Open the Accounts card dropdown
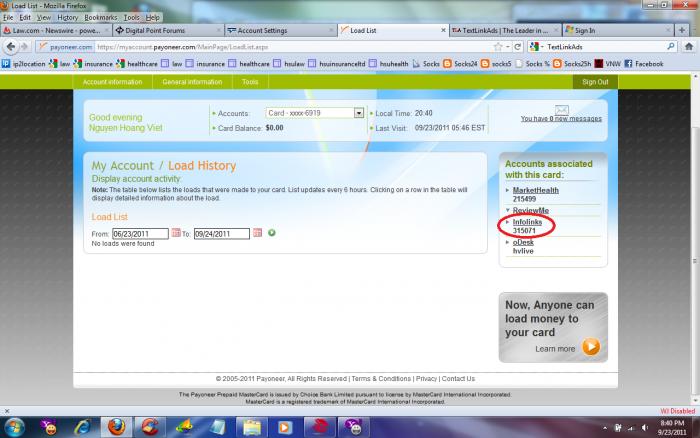 click(x=359, y=113)
